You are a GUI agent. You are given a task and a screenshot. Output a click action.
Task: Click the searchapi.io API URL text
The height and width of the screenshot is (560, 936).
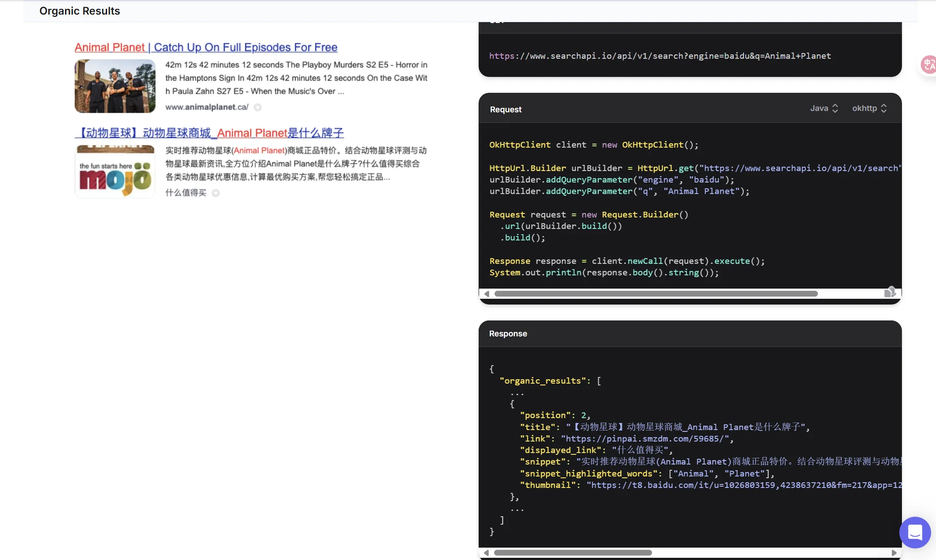point(660,56)
